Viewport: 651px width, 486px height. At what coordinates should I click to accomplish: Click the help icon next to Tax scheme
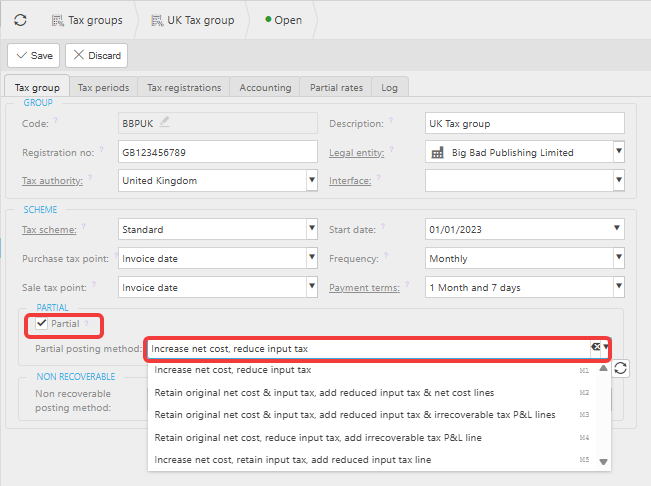[83, 226]
